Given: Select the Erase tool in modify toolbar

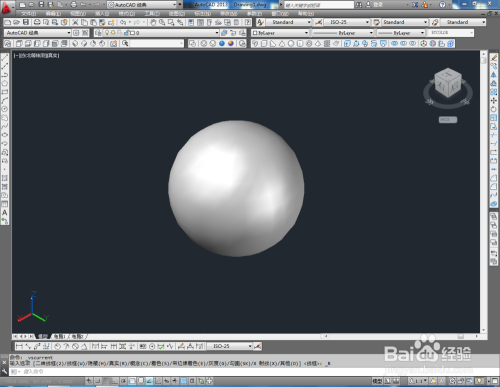Looking at the screenshot, I should [494, 58].
